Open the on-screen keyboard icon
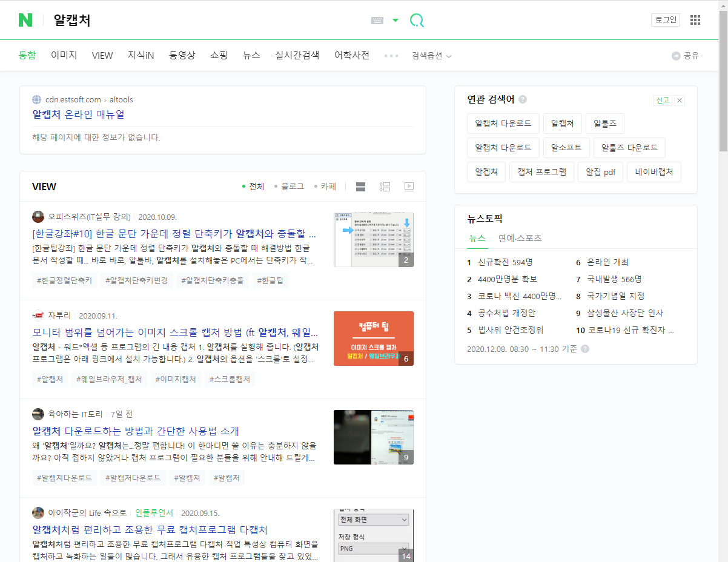728x562 pixels. tap(377, 21)
